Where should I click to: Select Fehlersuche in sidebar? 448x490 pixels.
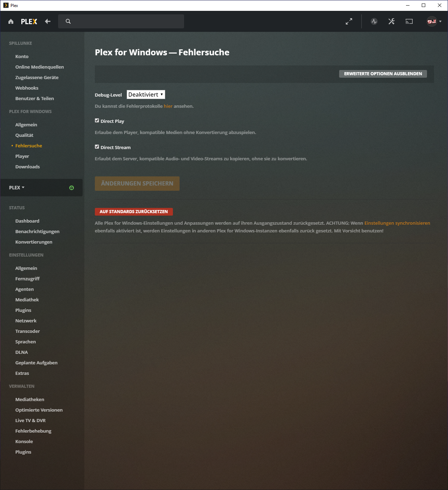(29, 146)
